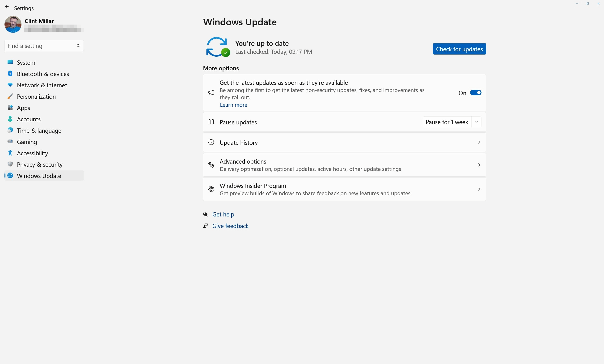Image resolution: width=604 pixels, height=364 pixels.
Task: Expand Update history via its chevron
Action: pos(479,142)
